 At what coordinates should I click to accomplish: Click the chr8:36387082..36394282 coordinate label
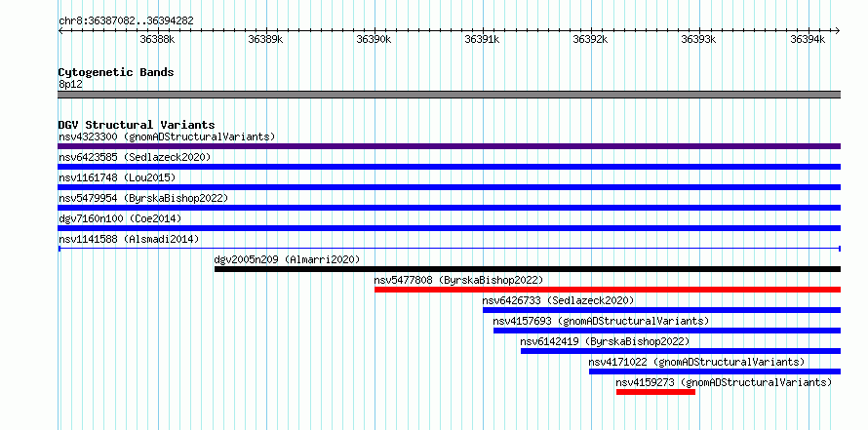[x=126, y=21]
